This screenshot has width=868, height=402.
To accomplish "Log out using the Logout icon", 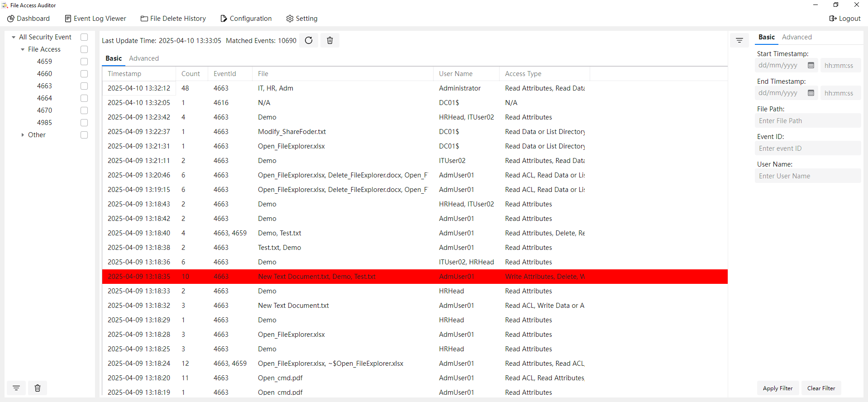I will [844, 19].
